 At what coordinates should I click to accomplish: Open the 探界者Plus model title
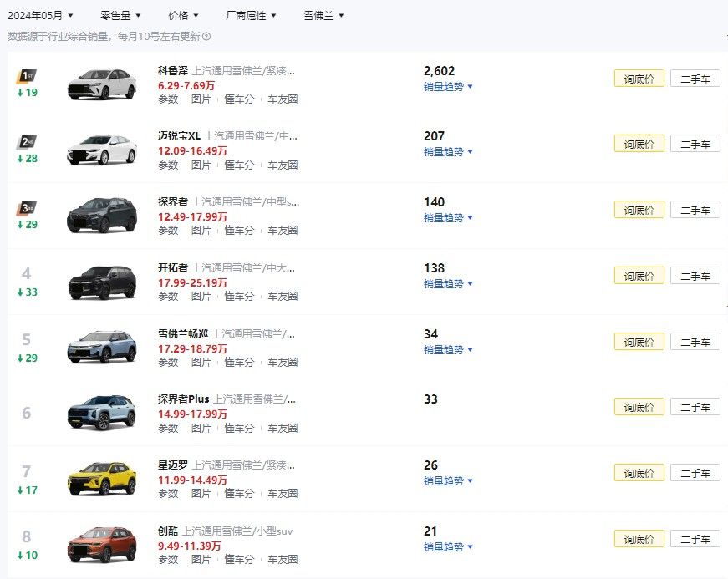pos(183,399)
